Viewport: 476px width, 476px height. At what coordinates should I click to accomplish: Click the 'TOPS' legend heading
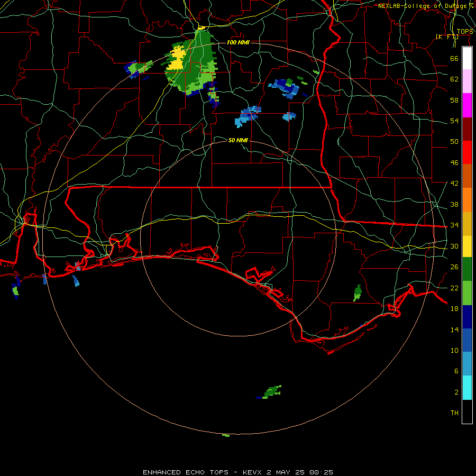[x=465, y=32]
